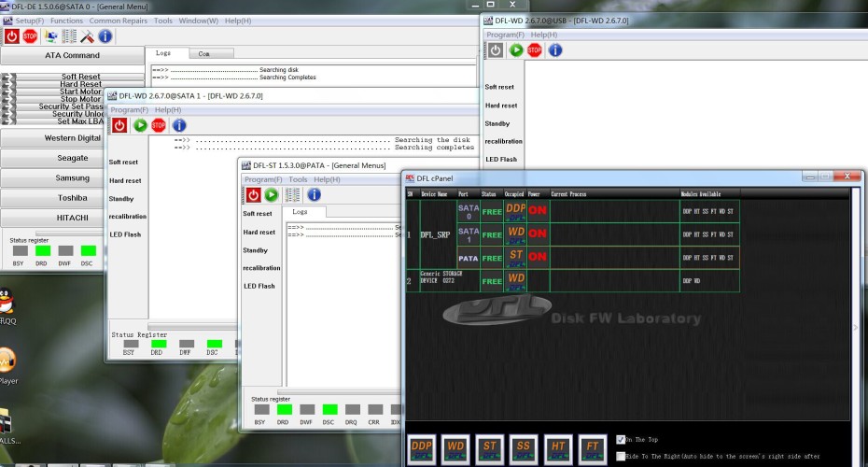Open Help(H) menu in DFL-WD SATA 1 window
Image resolution: width=868 pixels, height=467 pixels.
(x=168, y=109)
